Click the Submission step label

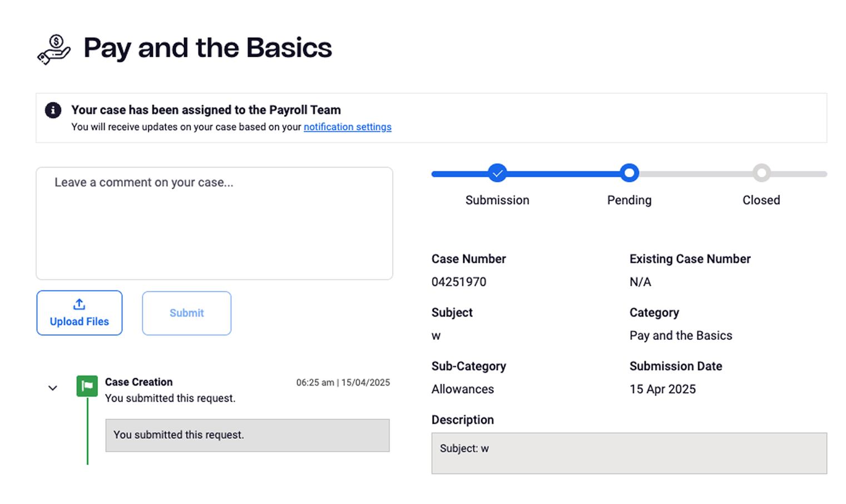(x=497, y=200)
